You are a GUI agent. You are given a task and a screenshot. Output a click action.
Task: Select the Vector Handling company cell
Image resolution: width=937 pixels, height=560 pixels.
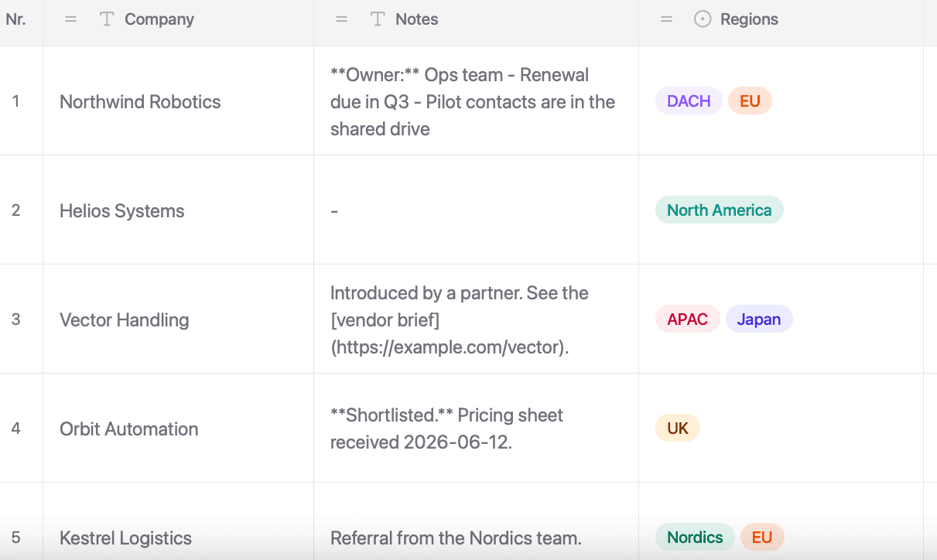coord(178,319)
